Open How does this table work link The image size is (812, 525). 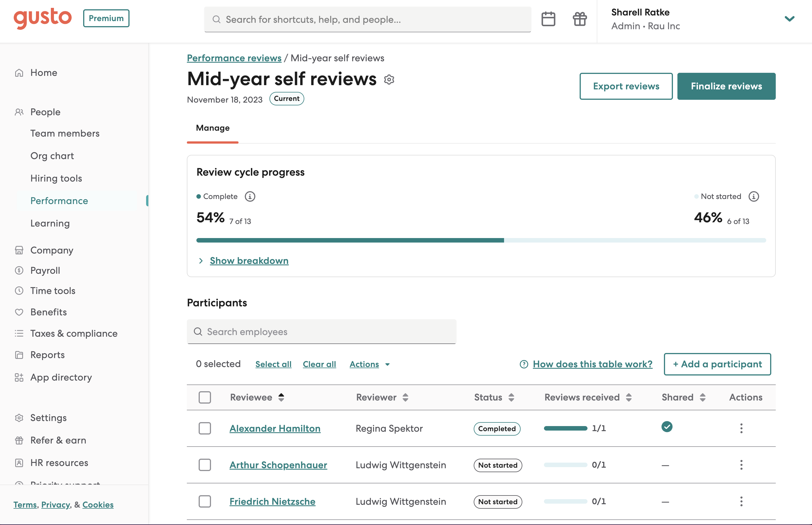click(x=593, y=365)
